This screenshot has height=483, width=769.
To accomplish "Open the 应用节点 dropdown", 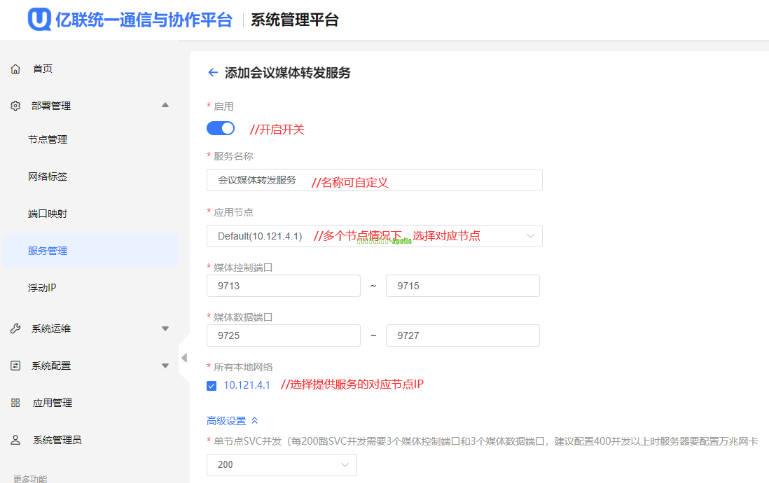I will coord(374,236).
